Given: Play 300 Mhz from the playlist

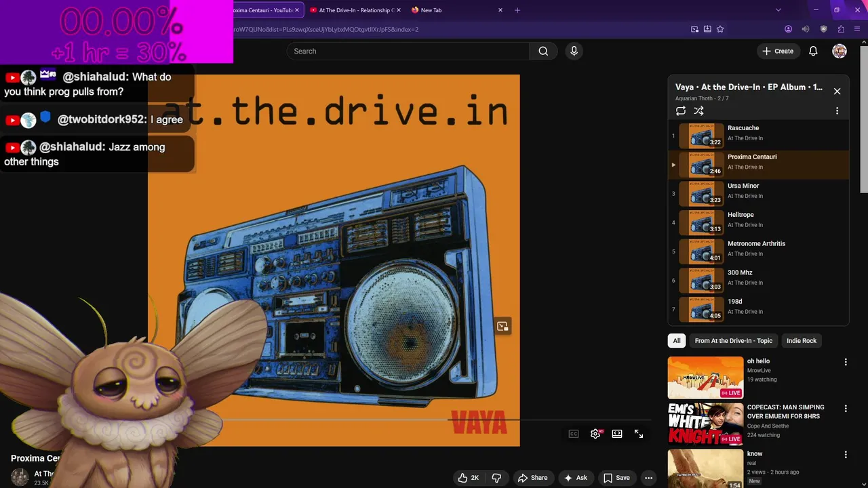Looking at the screenshot, I should click(x=758, y=281).
